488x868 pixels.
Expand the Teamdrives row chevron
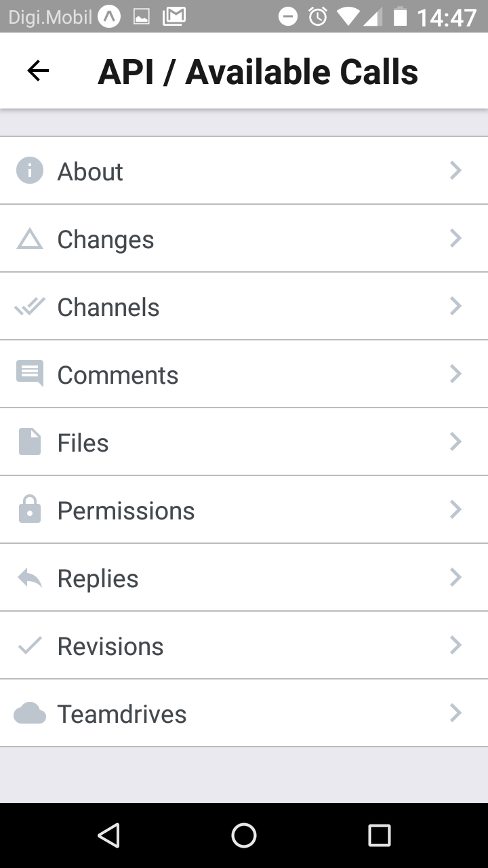pyautogui.click(x=455, y=713)
